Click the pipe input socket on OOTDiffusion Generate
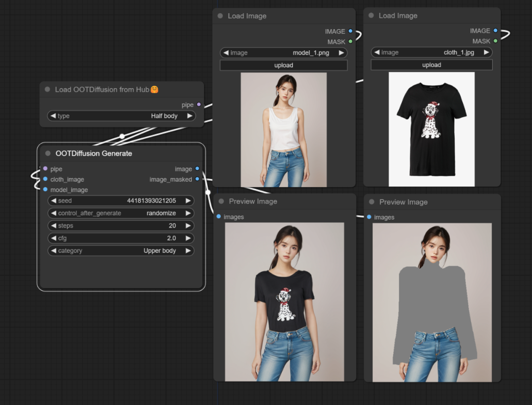 point(45,169)
